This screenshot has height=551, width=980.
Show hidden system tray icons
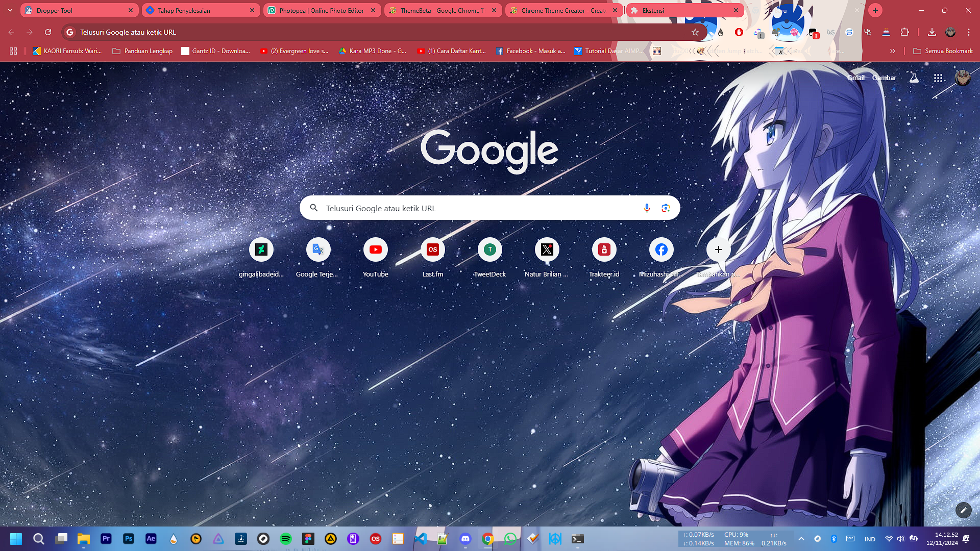[x=801, y=539]
